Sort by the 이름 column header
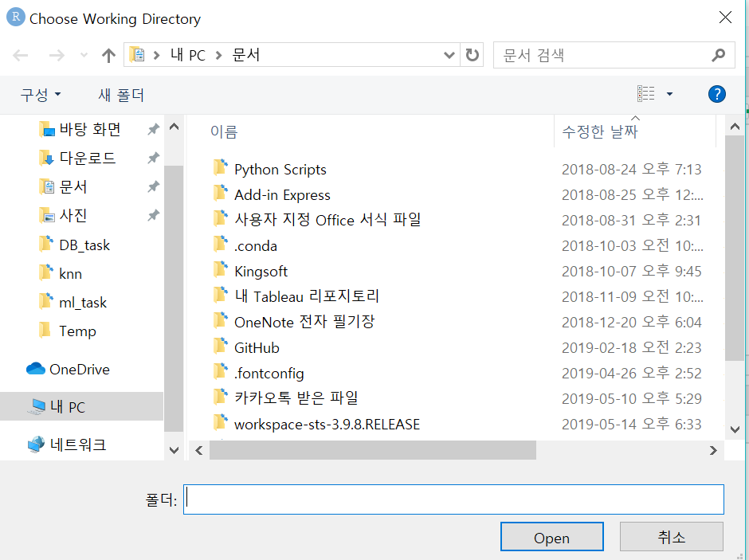 [x=224, y=131]
